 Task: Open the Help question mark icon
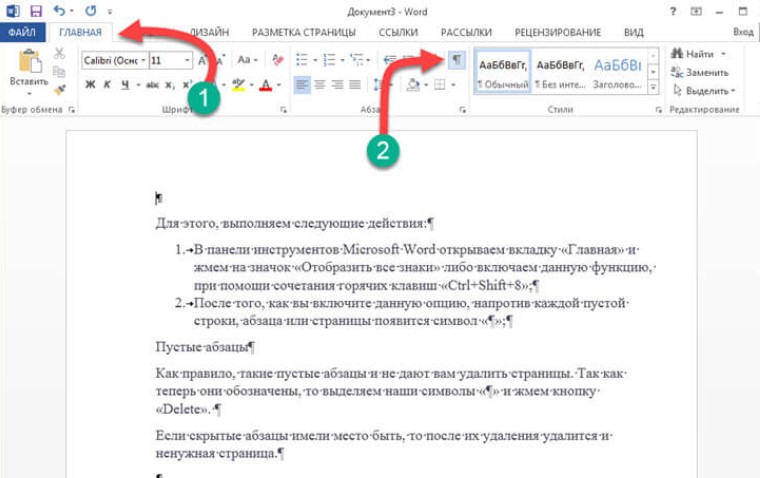pos(673,11)
